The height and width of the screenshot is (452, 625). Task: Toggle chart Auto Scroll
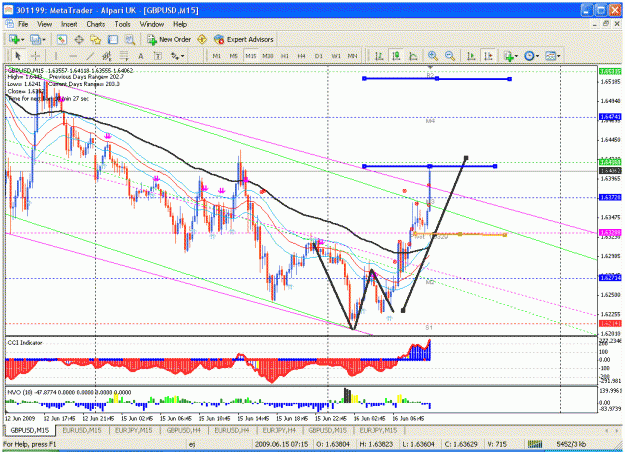tap(471, 56)
